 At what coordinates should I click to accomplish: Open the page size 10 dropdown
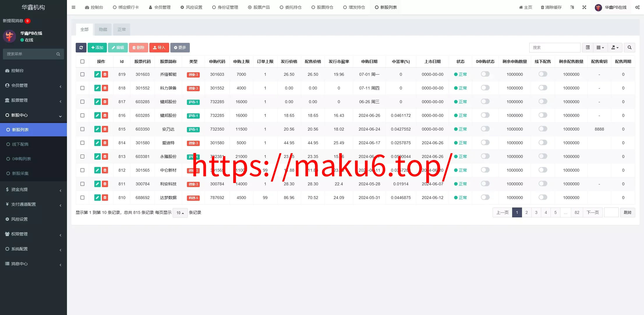(180, 213)
